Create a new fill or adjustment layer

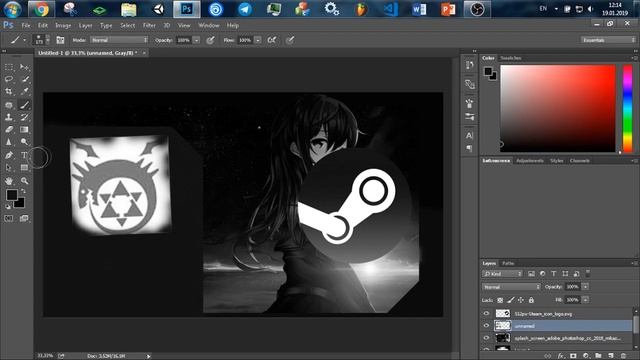coord(586,356)
